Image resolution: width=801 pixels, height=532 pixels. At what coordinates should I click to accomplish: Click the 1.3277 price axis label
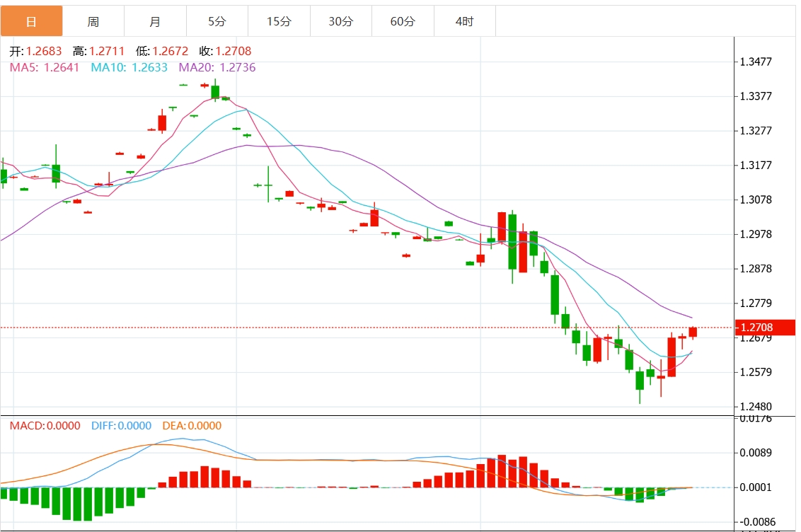[x=756, y=131]
